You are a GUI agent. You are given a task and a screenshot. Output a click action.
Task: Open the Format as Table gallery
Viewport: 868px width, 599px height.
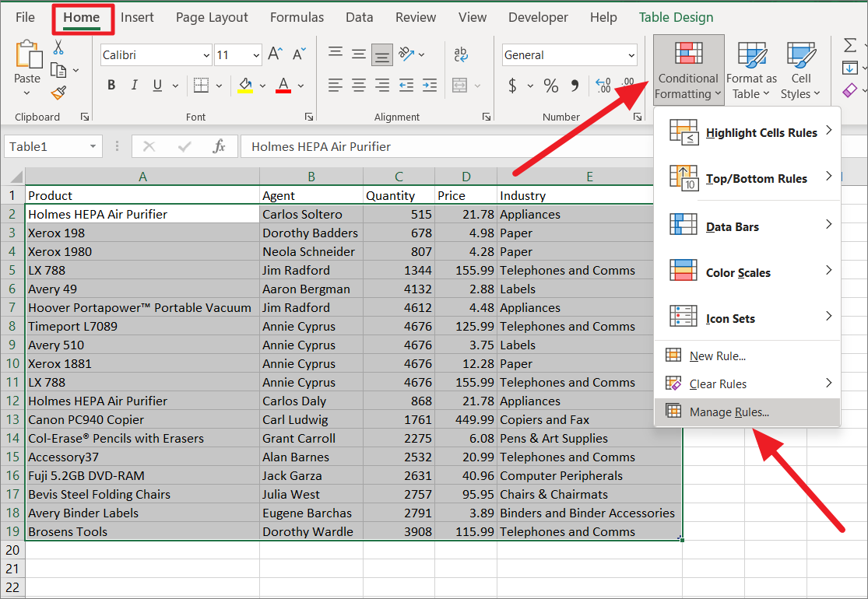pyautogui.click(x=752, y=70)
